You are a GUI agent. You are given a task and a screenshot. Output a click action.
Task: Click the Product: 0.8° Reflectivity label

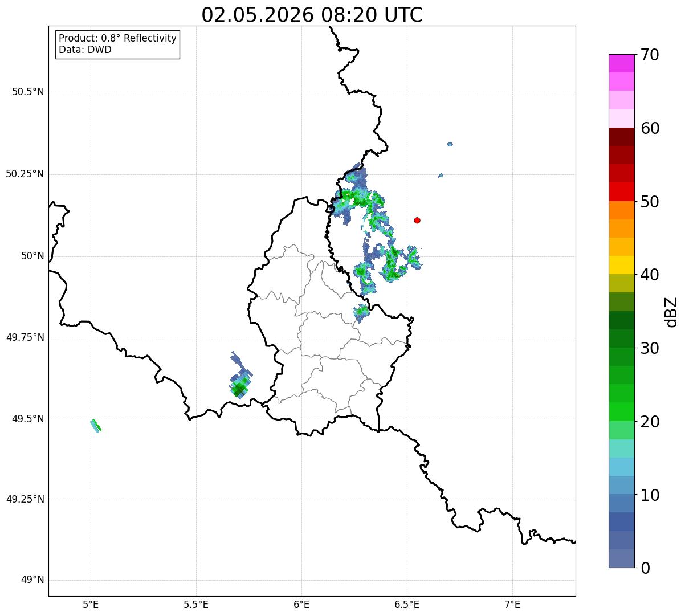118,38
